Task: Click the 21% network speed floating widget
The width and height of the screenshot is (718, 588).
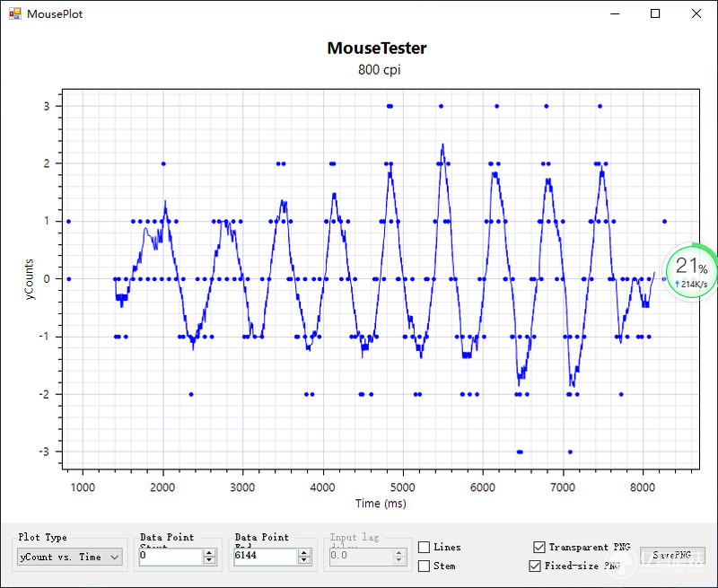Action: pos(691,270)
